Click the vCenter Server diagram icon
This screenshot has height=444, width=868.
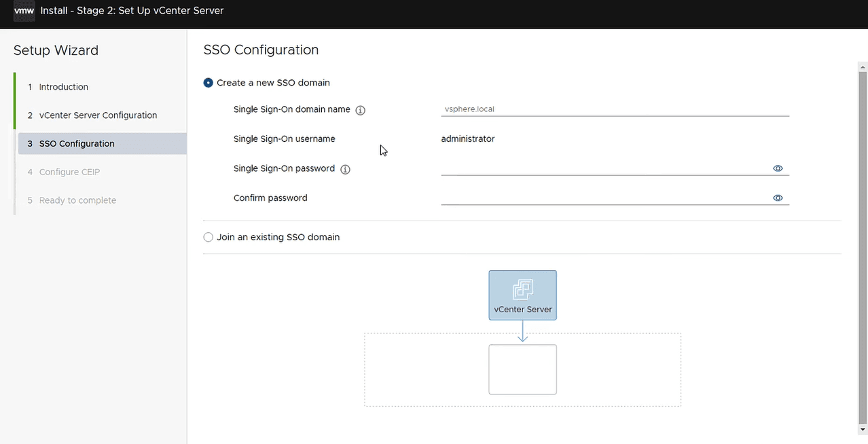click(522, 290)
